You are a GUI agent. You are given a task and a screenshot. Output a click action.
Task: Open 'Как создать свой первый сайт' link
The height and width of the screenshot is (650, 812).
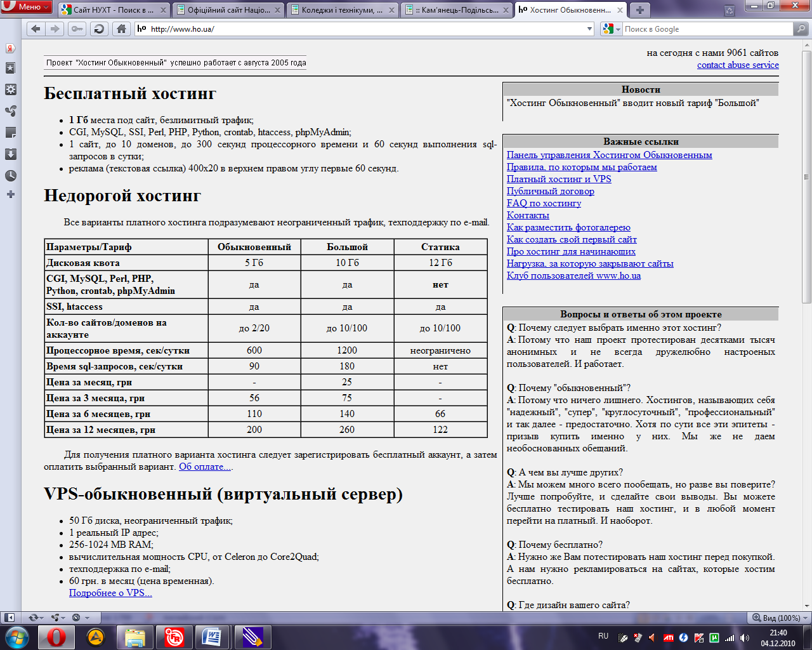coord(572,239)
